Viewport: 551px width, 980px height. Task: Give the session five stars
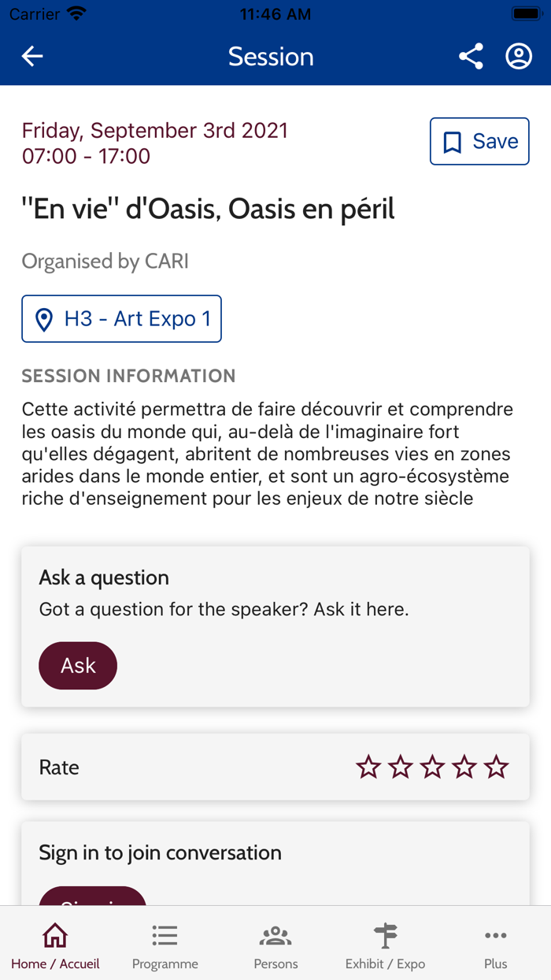coord(496,766)
